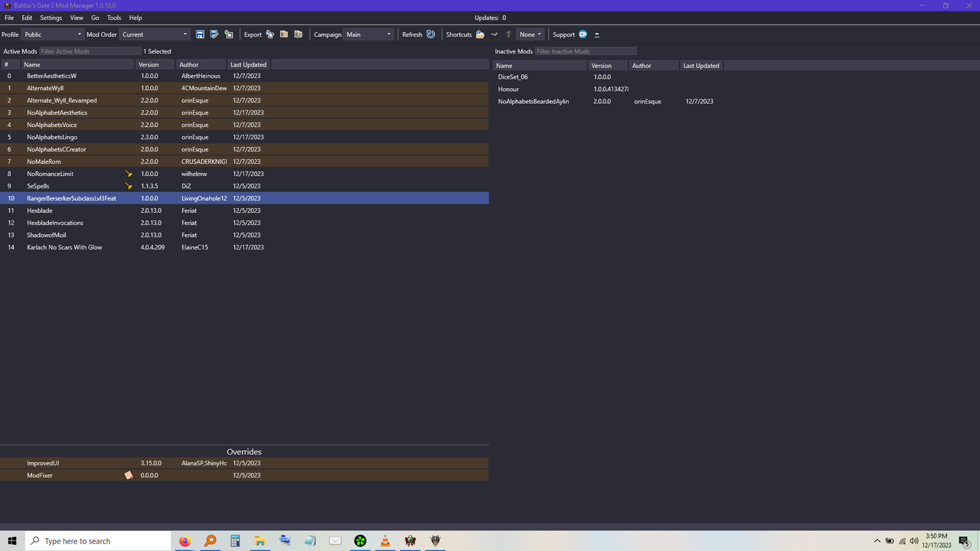Sort inactive mods by Last Updated header
Image resolution: width=980 pixels, height=551 pixels.
702,66
